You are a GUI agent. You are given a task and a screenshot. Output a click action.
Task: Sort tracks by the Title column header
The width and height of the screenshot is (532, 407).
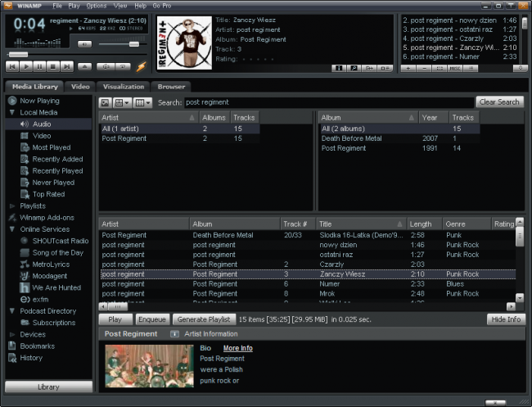[x=361, y=224]
